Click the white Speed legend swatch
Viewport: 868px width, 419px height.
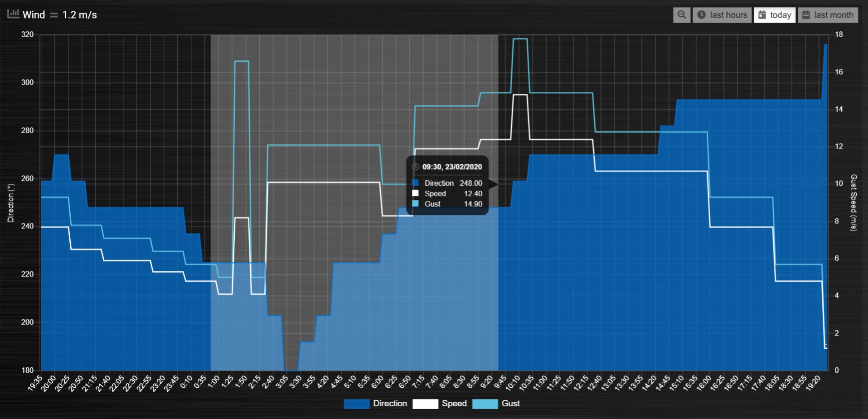pyautogui.click(x=425, y=404)
